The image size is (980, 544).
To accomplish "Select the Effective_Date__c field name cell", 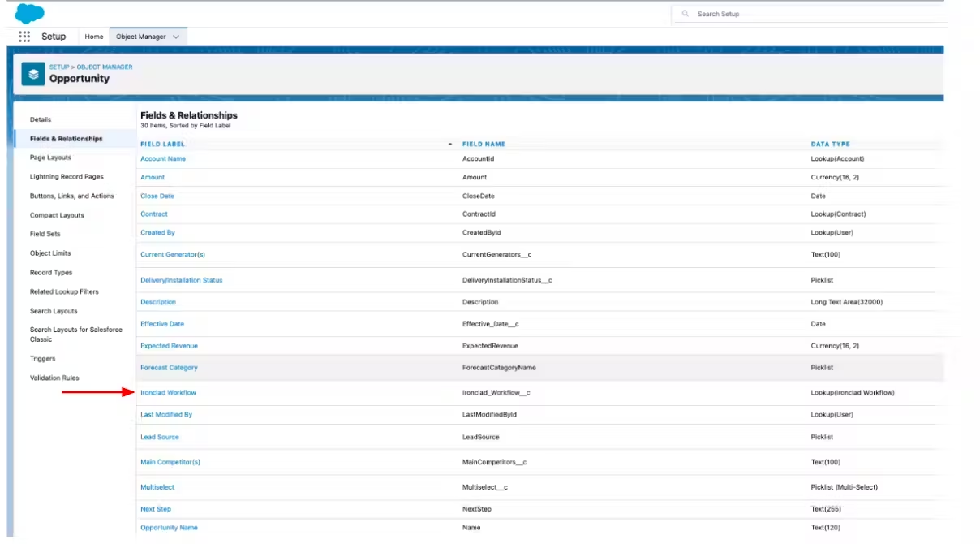I will point(491,323).
